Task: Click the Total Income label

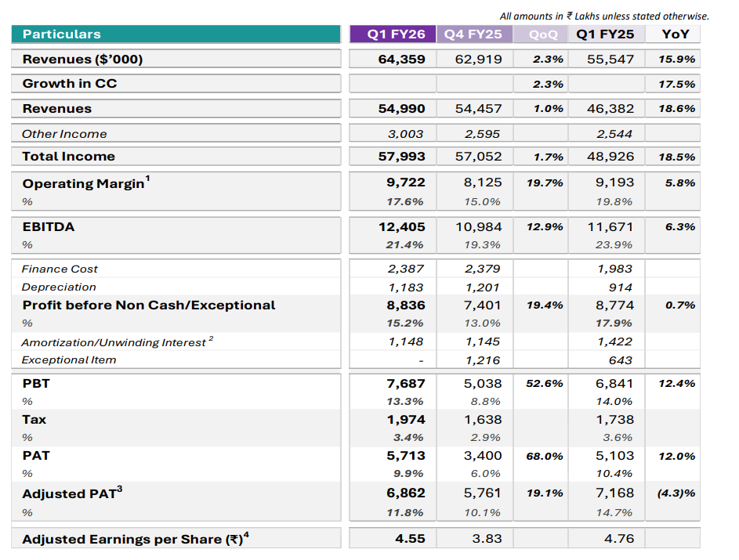Action: (x=69, y=157)
